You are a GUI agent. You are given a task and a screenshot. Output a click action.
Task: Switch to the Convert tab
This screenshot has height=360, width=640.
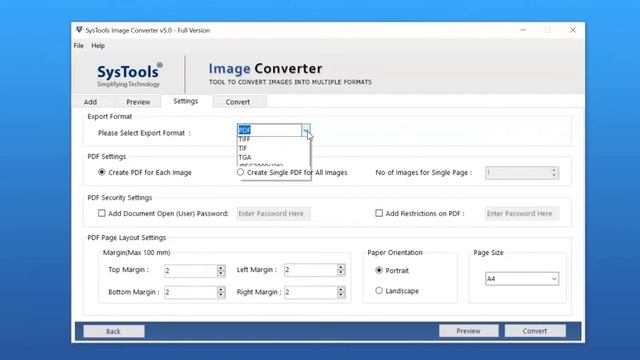click(x=238, y=102)
